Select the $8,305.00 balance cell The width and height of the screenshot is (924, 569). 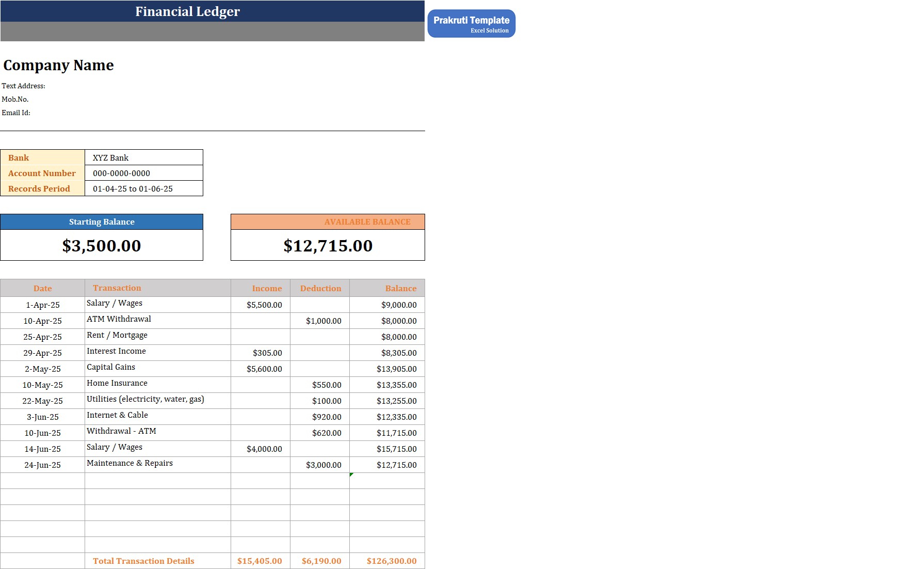(x=387, y=353)
